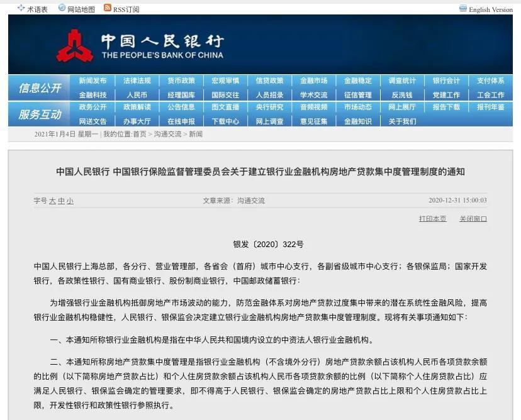Click 打印本页 print link
The image size is (521, 420).
coord(432,219)
